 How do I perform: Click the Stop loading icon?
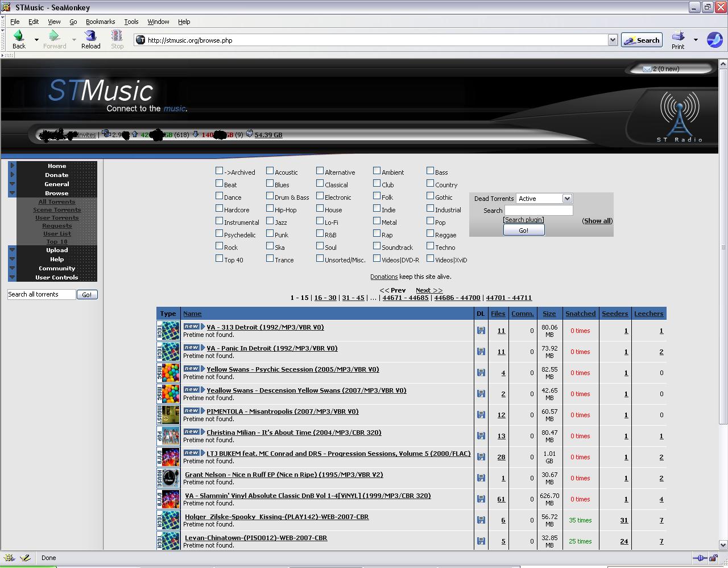(117, 36)
